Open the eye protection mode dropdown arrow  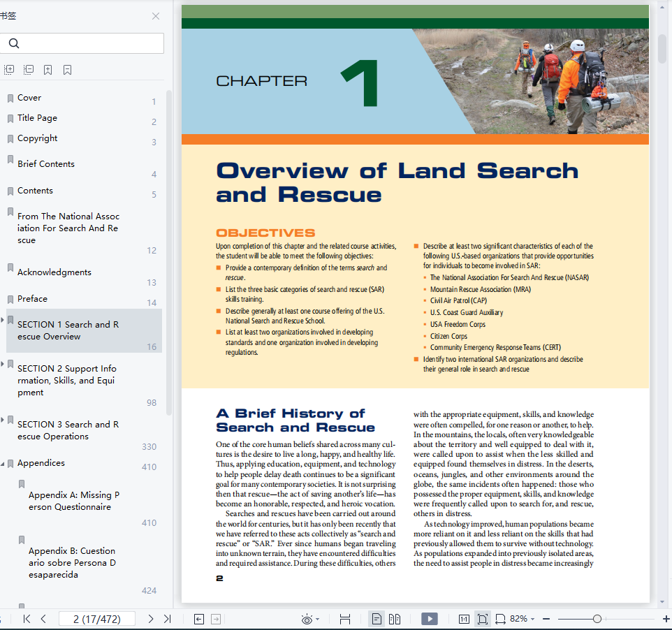pos(318,620)
